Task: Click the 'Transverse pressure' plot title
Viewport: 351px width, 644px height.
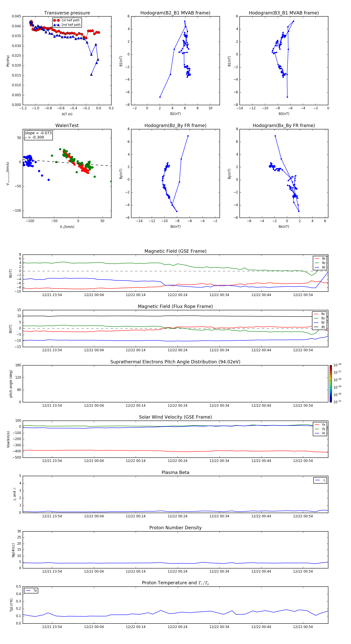Action: click(67, 13)
